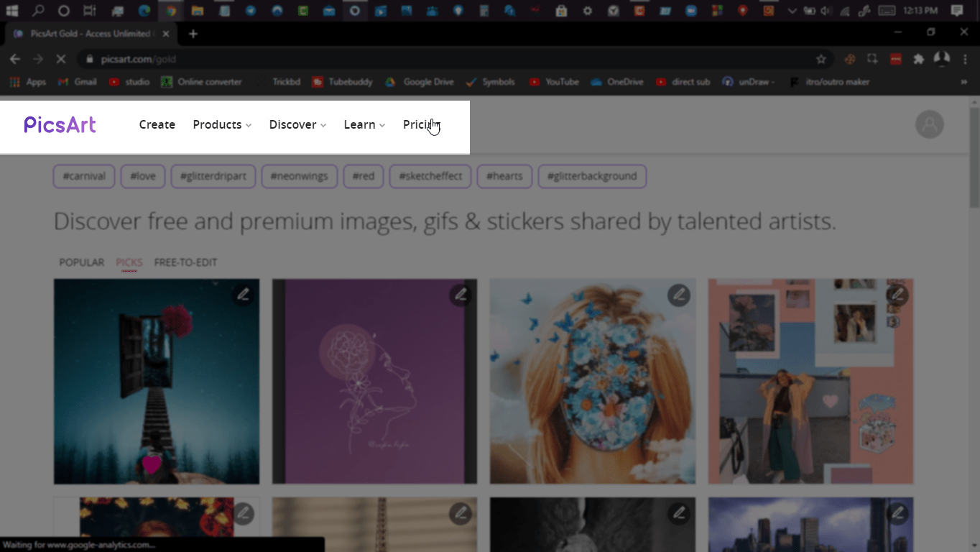
Task: Show hidden system tray icons
Action: pos(792,11)
